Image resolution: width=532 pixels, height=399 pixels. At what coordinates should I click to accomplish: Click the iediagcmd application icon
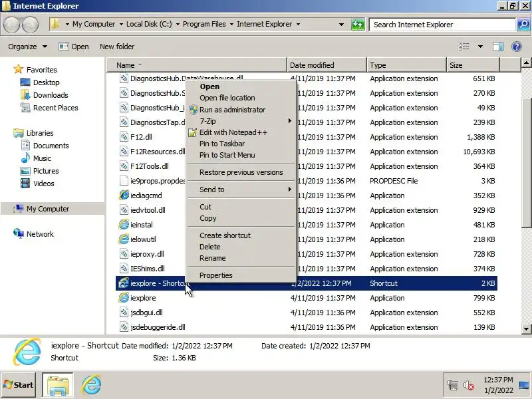click(124, 195)
